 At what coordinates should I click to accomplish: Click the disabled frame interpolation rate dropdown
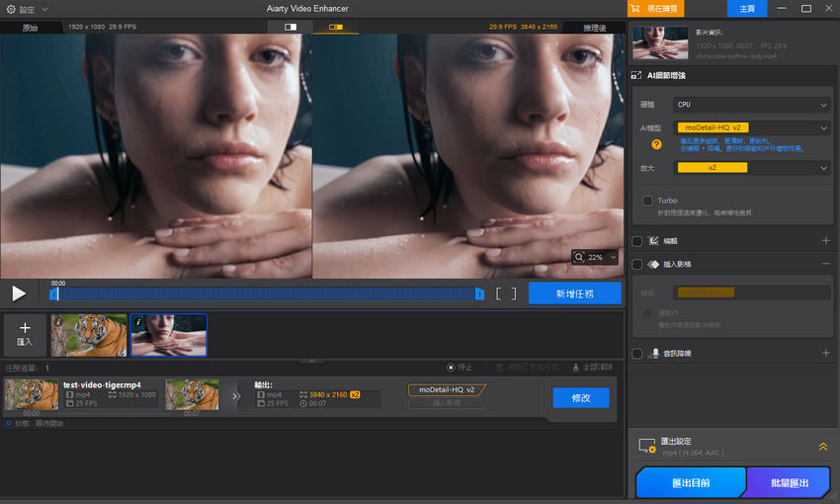pos(751,293)
